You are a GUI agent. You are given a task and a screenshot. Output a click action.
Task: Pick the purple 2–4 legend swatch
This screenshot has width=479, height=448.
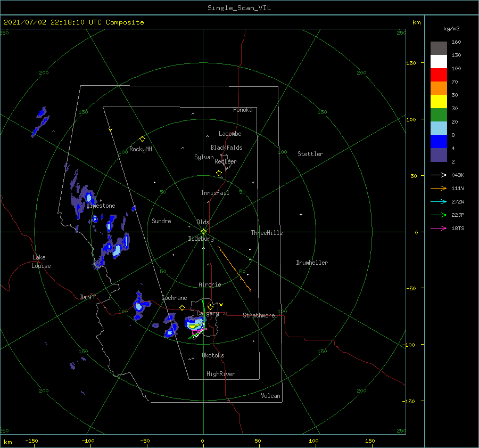click(439, 155)
